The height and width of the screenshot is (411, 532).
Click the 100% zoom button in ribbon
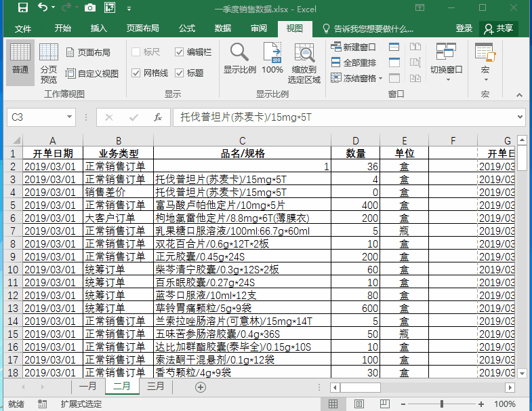pos(272,60)
